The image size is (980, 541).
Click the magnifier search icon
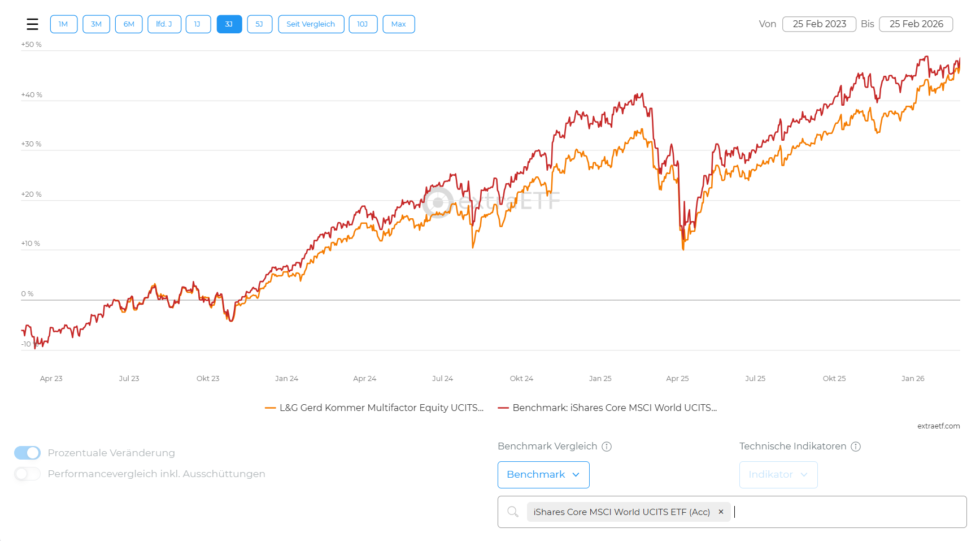click(513, 512)
